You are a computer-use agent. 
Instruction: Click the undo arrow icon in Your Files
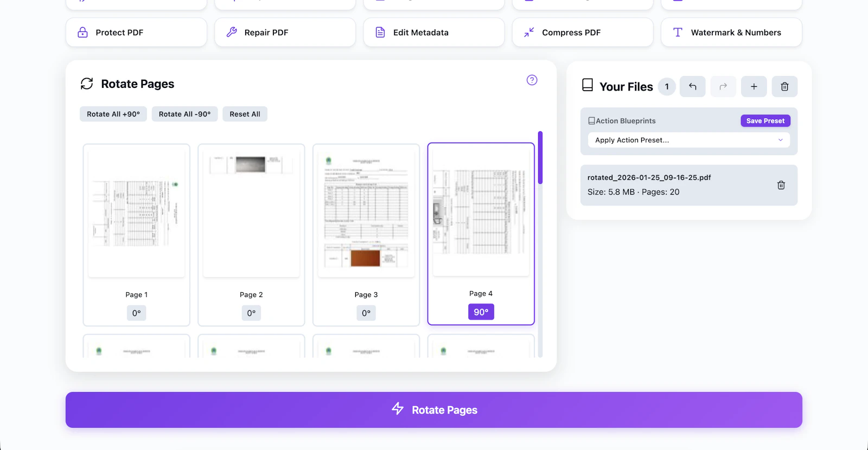click(x=693, y=87)
